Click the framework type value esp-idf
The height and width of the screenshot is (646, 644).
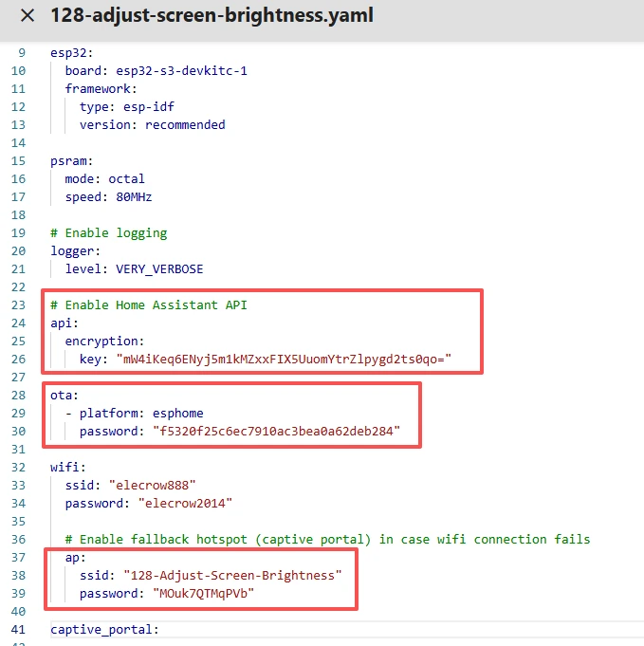(x=144, y=106)
